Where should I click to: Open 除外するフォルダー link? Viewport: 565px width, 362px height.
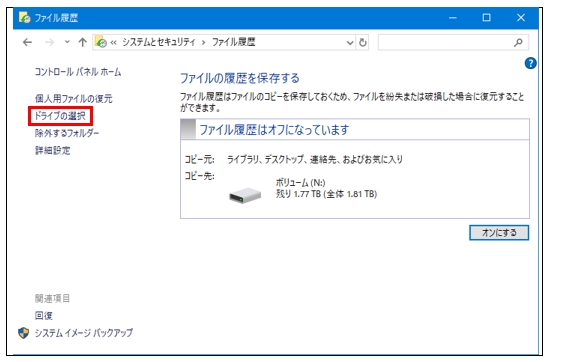coord(67,133)
